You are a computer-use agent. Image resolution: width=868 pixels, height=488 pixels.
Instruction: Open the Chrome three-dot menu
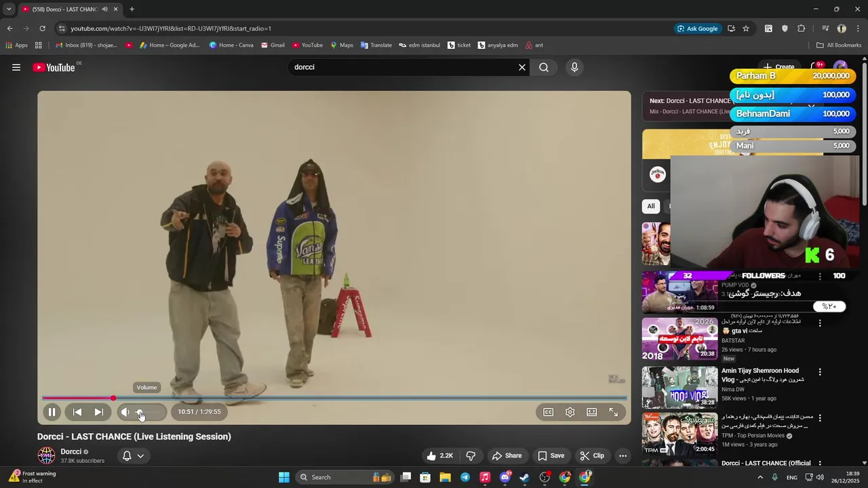(x=858, y=28)
